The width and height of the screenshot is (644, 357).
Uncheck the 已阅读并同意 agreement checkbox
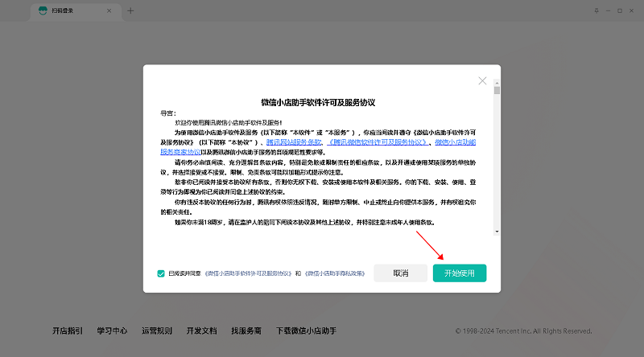(161, 273)
